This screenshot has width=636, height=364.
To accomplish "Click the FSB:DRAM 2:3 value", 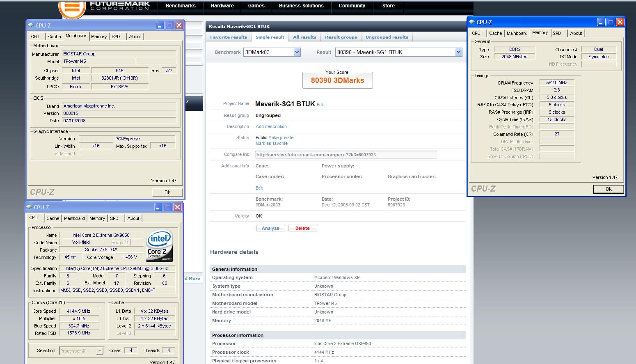I will point(557,90).
